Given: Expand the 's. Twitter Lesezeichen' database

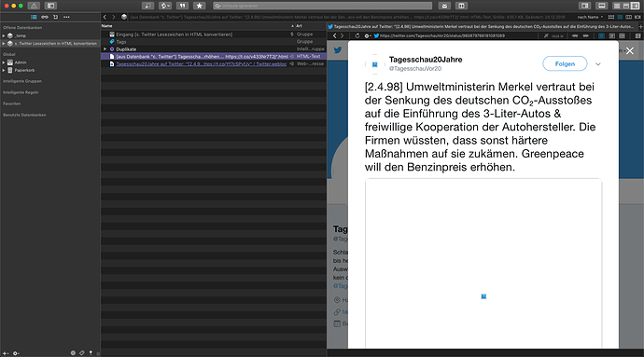Looking at the screenshot, I should pos(4,43).
